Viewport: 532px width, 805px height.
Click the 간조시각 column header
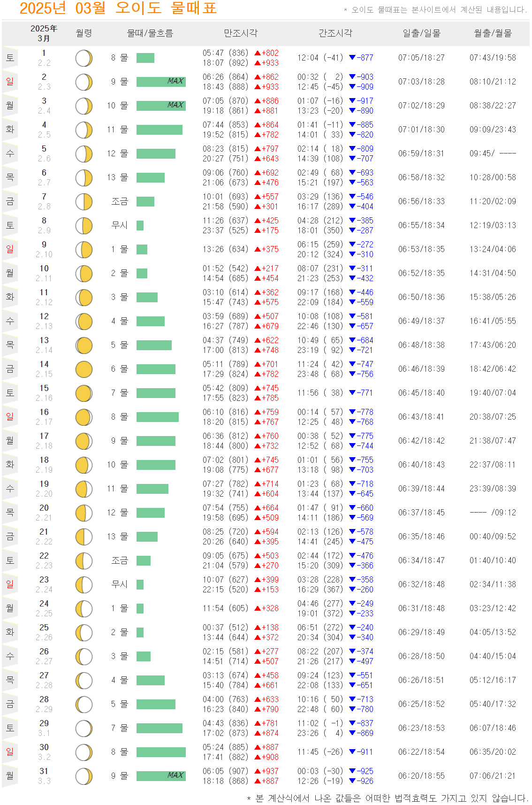(x=335, y=33)
